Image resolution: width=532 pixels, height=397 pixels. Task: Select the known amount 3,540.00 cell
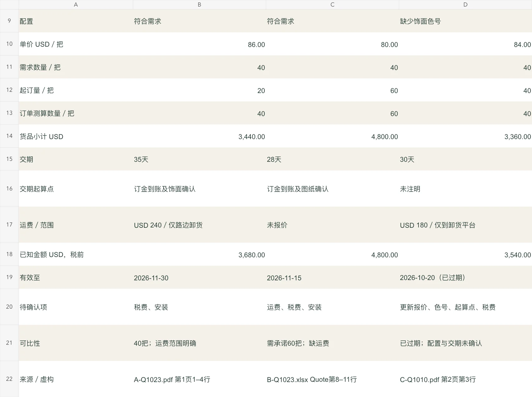click(x=465, y=255)
